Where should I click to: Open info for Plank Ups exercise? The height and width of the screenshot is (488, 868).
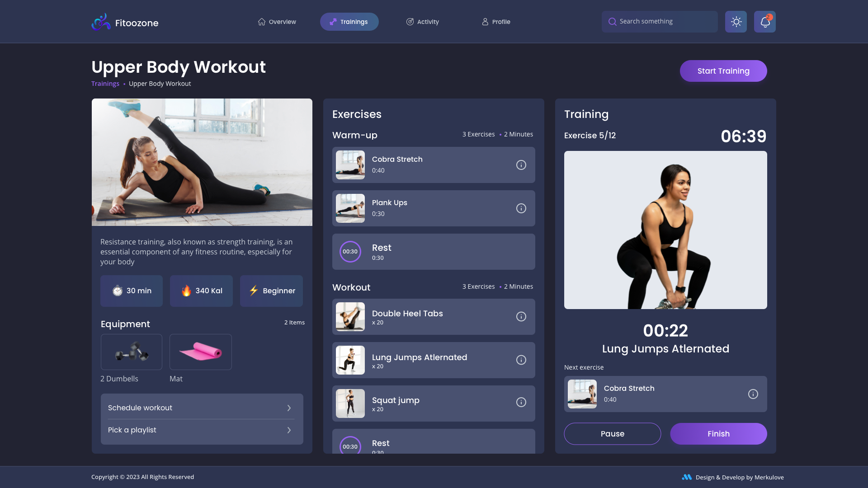[521, 208]
